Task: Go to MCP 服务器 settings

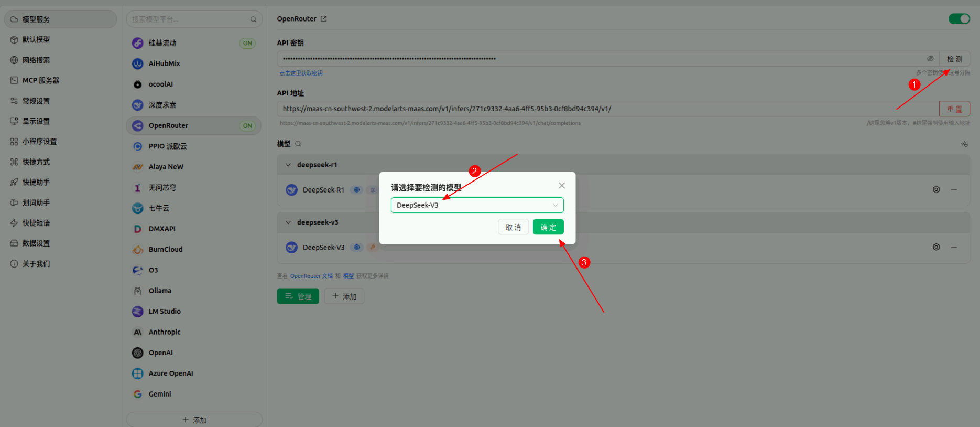Action: (x=61, y=80)
